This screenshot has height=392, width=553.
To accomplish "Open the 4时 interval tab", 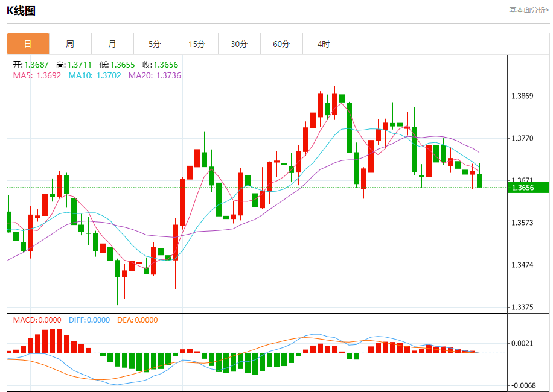I will [324, 44].
